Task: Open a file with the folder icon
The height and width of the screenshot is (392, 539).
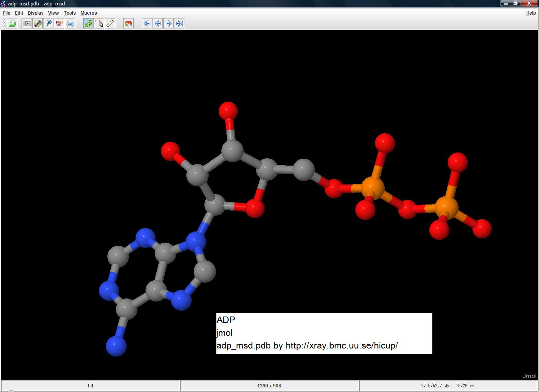Action: (x=12, y=23)
